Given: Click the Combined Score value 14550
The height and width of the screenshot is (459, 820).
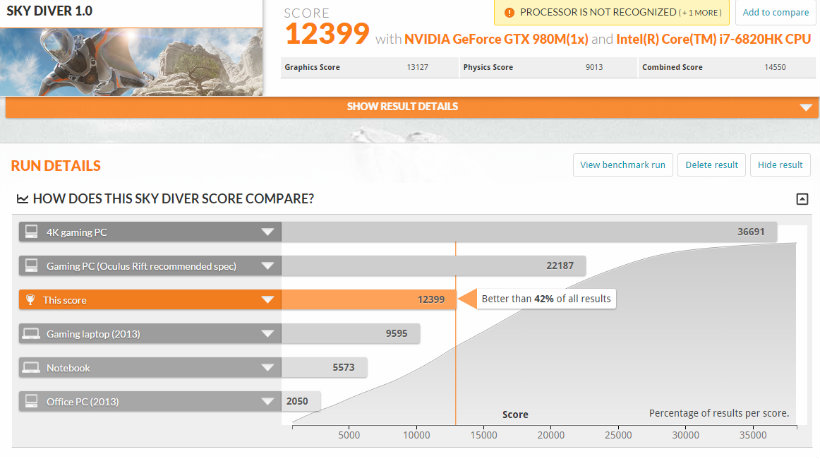Looking at the screenshot, I should coord(775,67).
